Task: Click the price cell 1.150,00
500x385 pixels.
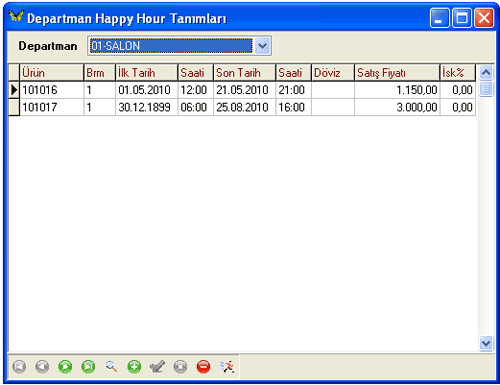Action: pyautogui.click(x=397, y=90)
